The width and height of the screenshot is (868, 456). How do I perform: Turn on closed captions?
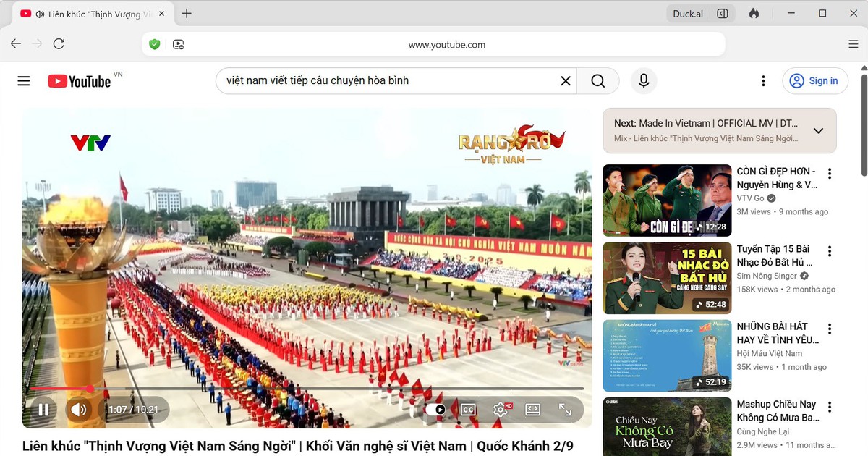(x=468, y=410)
